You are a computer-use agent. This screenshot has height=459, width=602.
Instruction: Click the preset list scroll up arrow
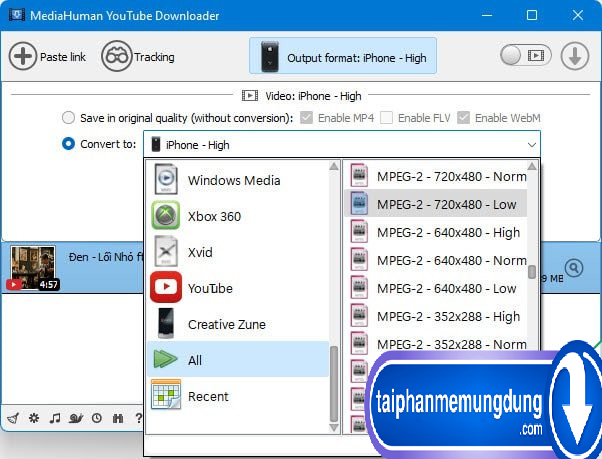pos(532,166)
